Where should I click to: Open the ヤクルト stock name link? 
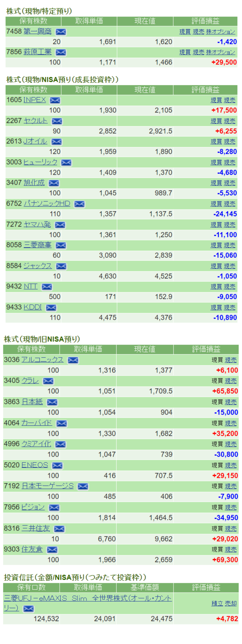(35, 121)
